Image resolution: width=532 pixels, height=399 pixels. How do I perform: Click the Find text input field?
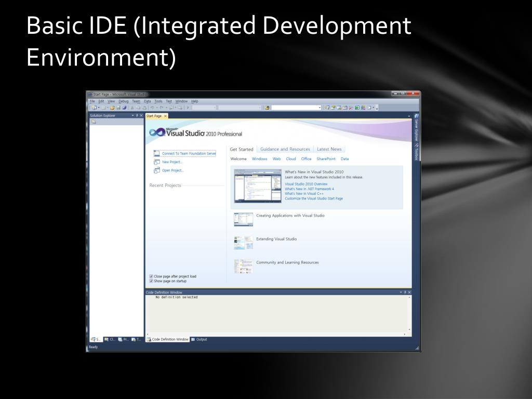point(295,108)
